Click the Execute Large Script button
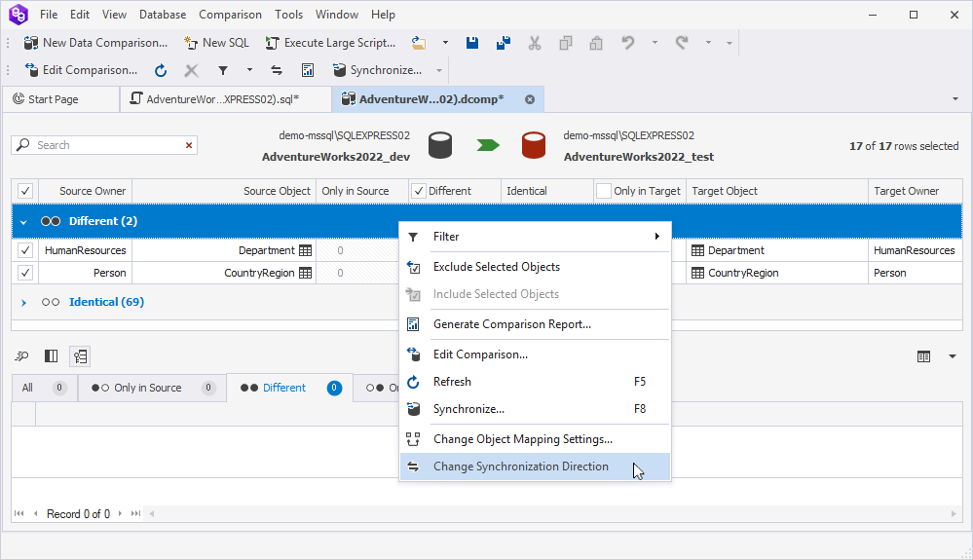 pos(330,43)
